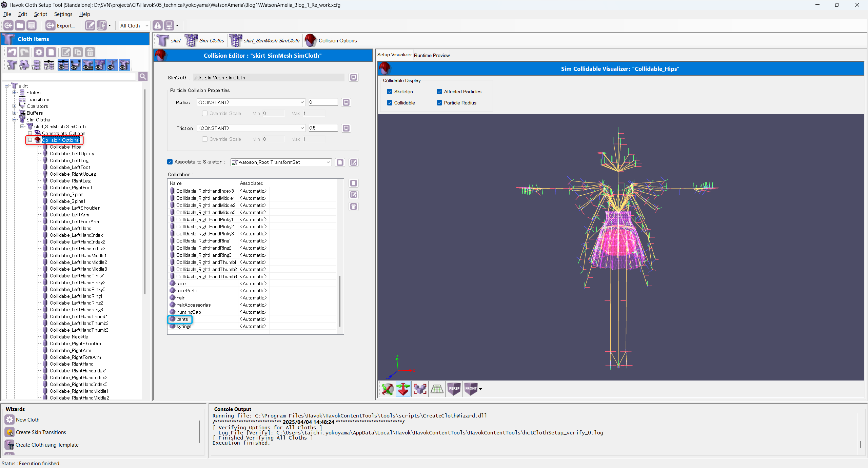Open the watoson_Root TransformSet dropdown
This screenshot has height=468, width=868.
click(281, 162)
